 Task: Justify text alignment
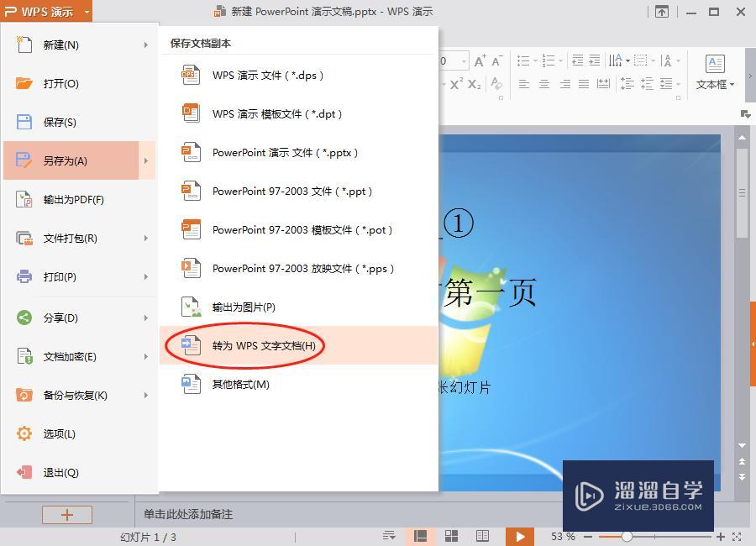tap(584, 84)
